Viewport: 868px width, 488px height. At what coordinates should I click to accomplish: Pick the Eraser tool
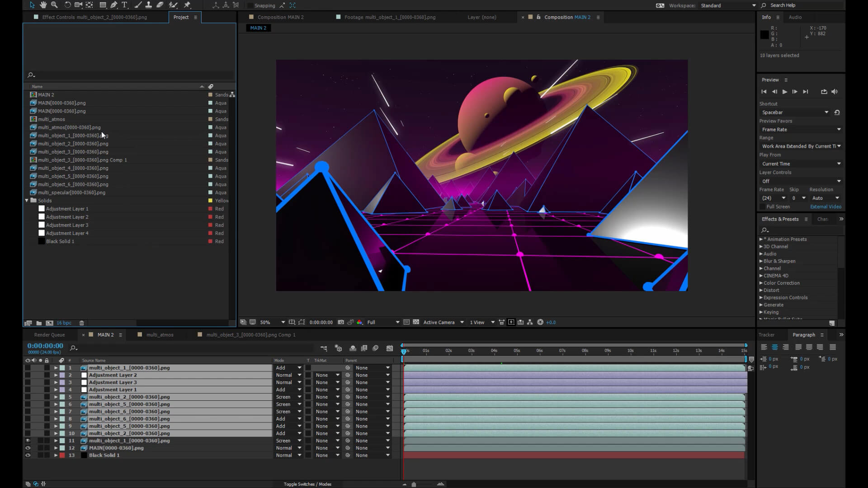pos(160,5)
